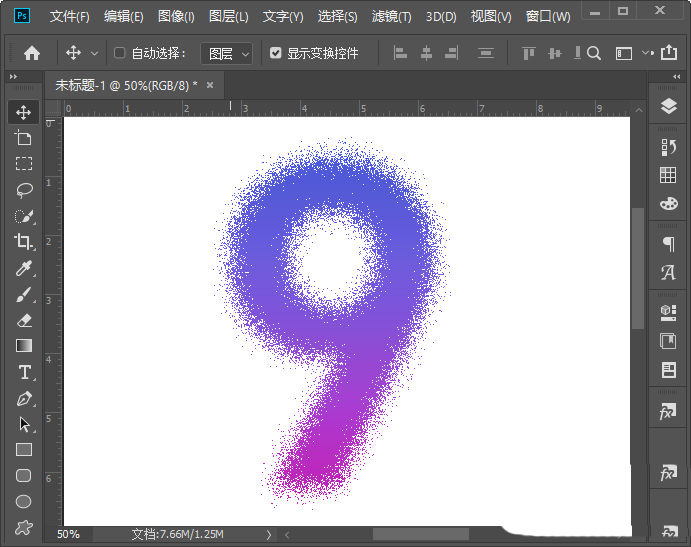The width and height of the screenshot is (691, 547).
Task: Select the Path Selection arrow tool
Action: click(x=25, y=424)
